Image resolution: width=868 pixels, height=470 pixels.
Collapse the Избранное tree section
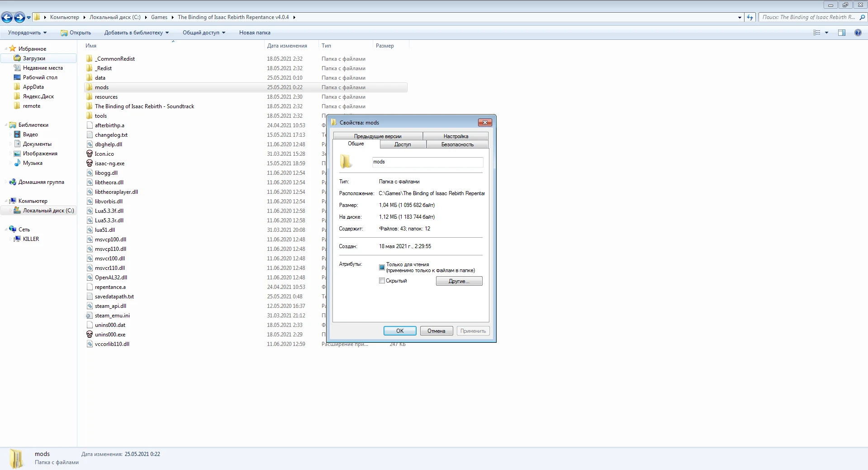point(6,48)
